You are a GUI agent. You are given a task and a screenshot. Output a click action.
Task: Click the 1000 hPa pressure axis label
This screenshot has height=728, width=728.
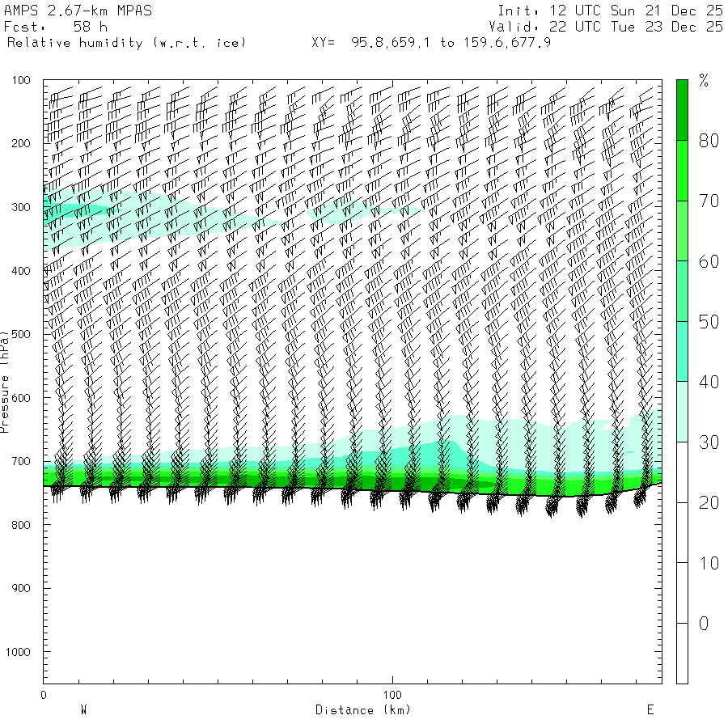coord(18,652)
